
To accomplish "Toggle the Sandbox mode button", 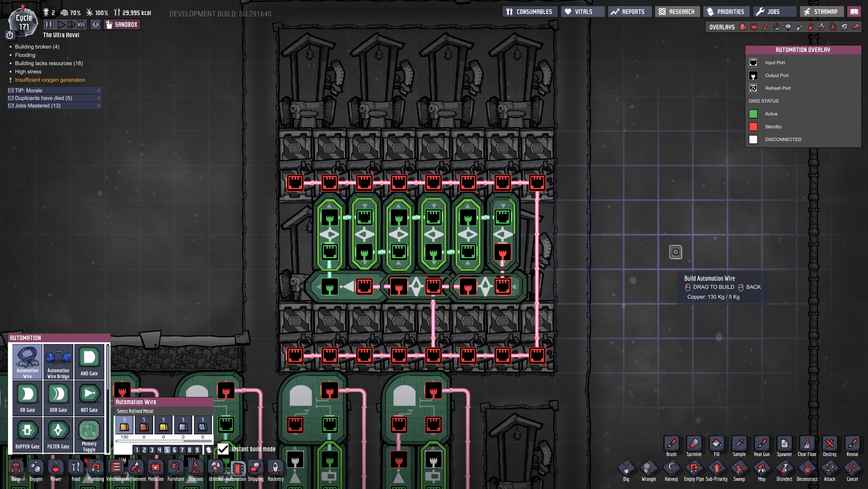I will click(x=122, y=24).
